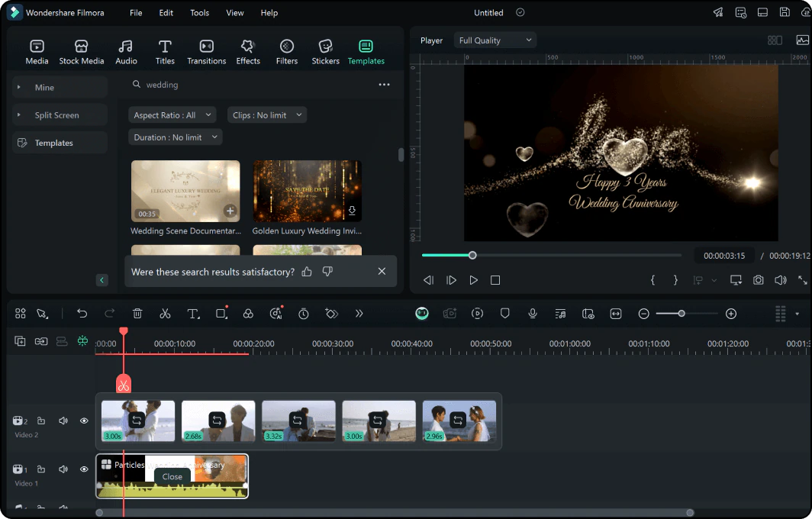The width and height of the screenshot is (812, 519).
Task: Expand the Split Screen category
Action: click(56, 115)
